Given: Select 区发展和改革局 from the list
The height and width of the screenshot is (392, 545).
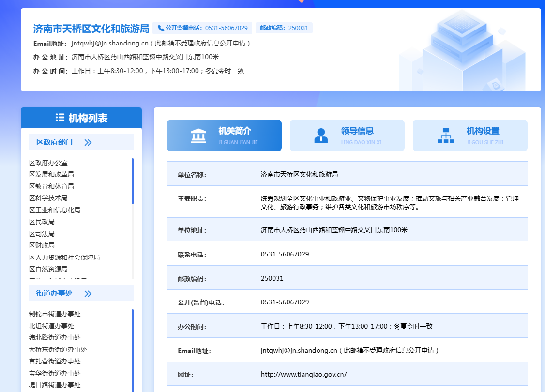Looking at the screenshot, I should [51, 174].
